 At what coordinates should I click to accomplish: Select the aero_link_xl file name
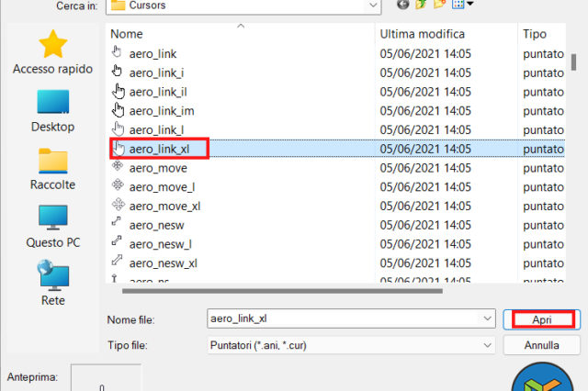(x=159, y=149)
